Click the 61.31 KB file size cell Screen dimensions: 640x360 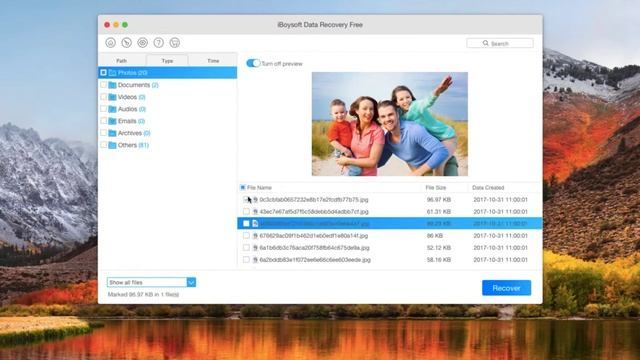[x=439, y=211]
